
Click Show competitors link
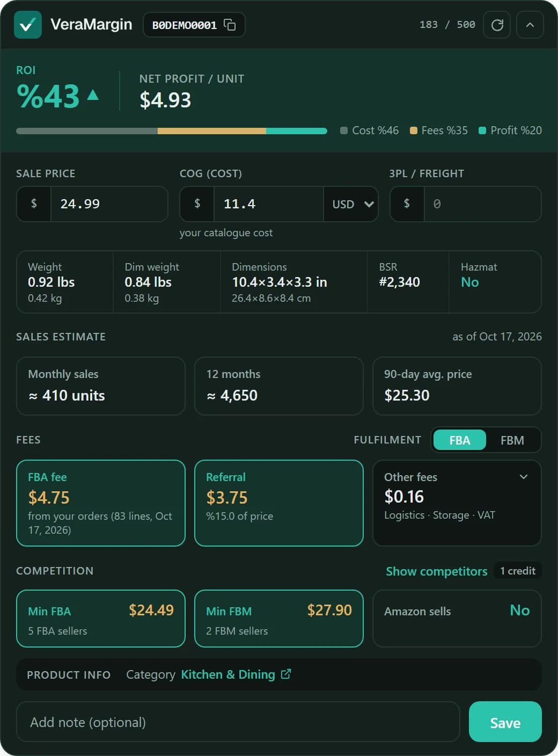click(436, 571)
